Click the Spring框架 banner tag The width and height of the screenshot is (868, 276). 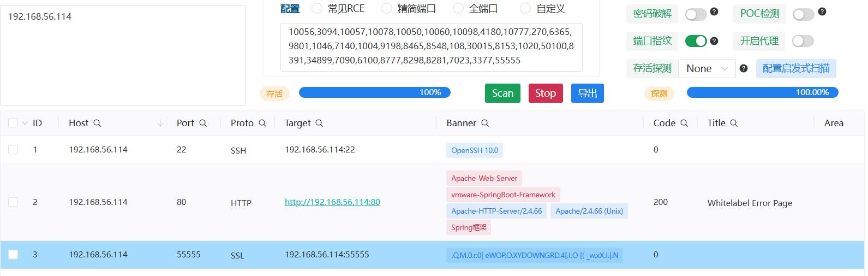click(x=469, y=227)
